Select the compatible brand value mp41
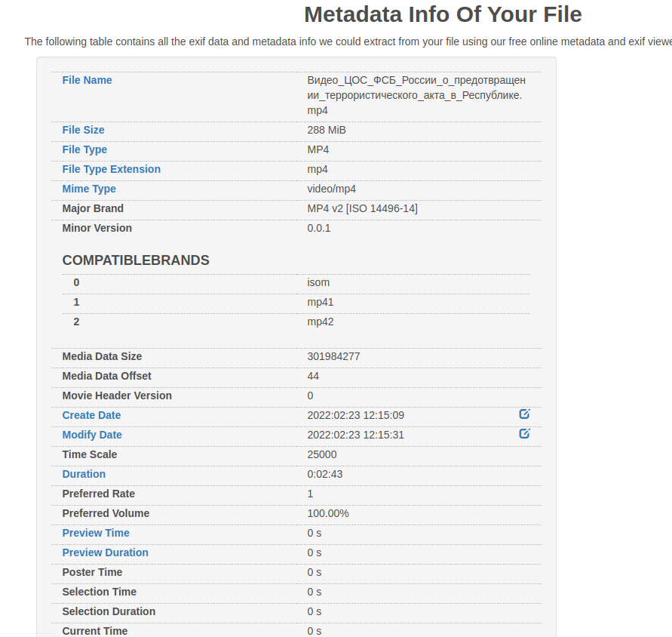 (320, 303)
